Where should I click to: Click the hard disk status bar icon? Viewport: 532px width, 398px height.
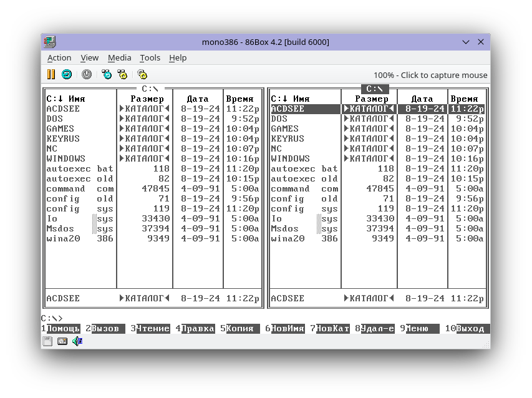(x=62, y=341)
